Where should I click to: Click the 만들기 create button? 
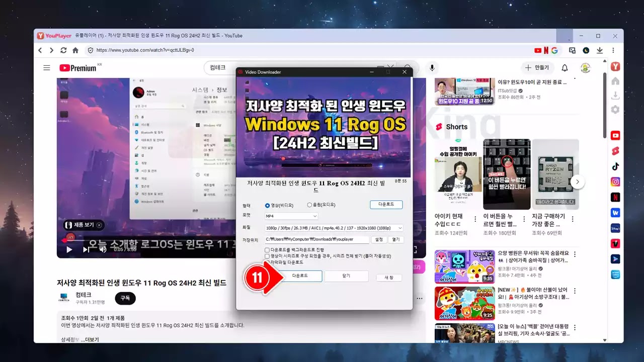pos(537,67)
